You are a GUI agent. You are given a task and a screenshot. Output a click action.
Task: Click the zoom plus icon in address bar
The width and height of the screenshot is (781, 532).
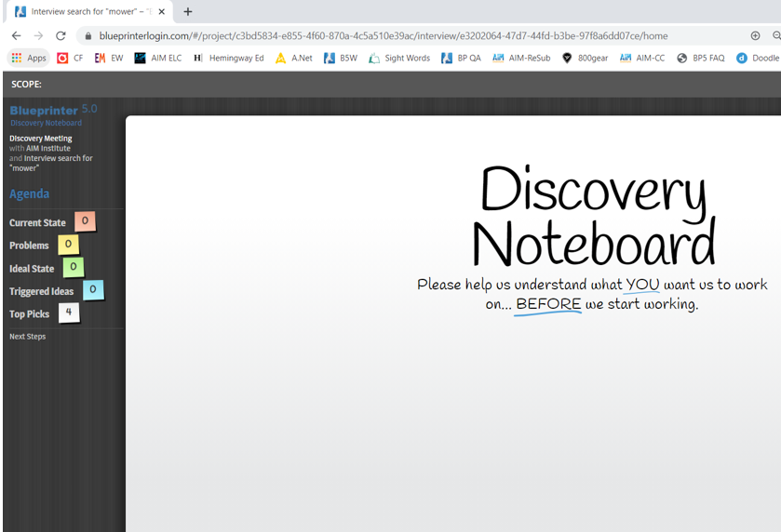(x=755, y=35)
